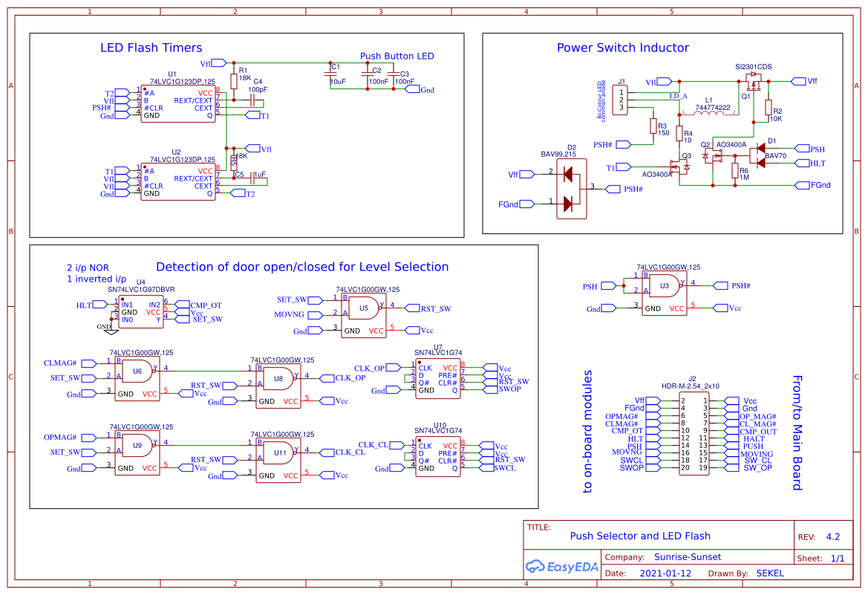Select the U6 NAND gate

tap(137, 379)
